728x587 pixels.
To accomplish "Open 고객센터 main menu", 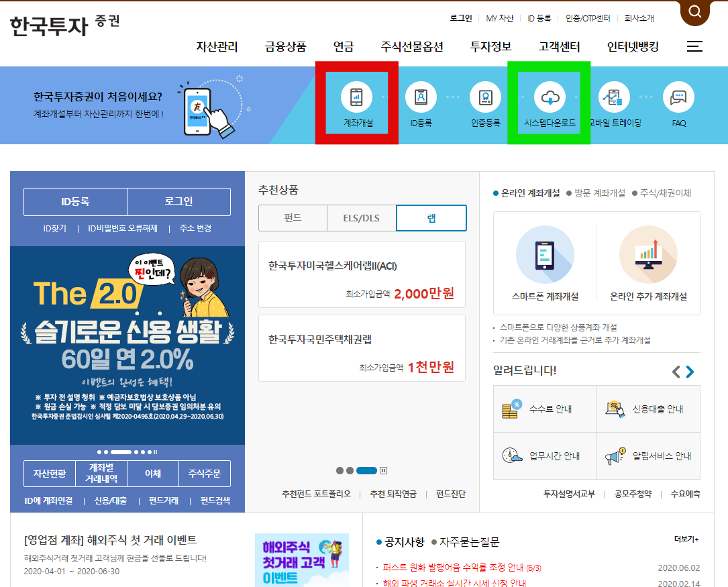I will 559,46.
